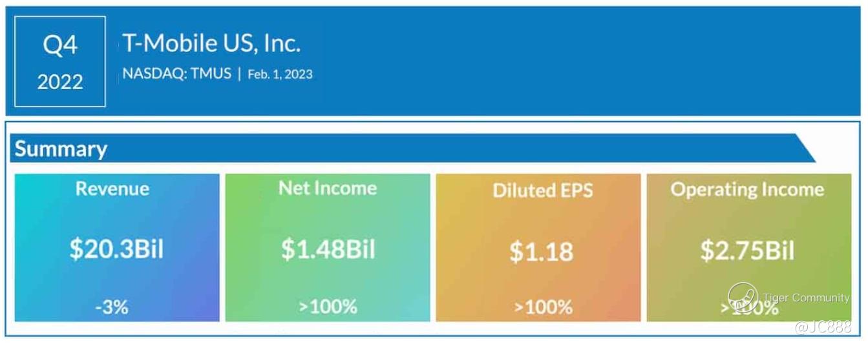This screenshot has height=346, width=868.
Task: Open the Net Income summary card
Action: click(x=327, y=247)
